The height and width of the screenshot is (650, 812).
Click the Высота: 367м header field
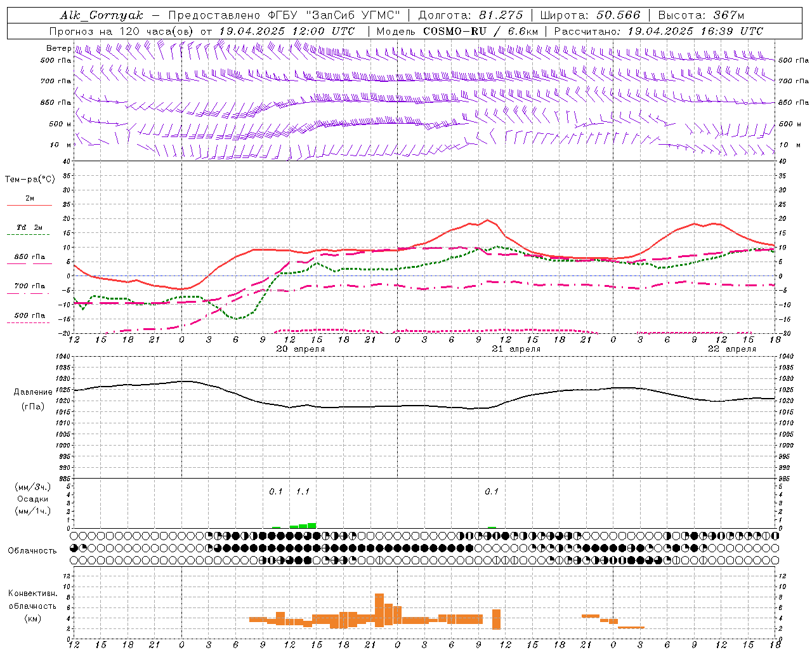click(701, 15)
